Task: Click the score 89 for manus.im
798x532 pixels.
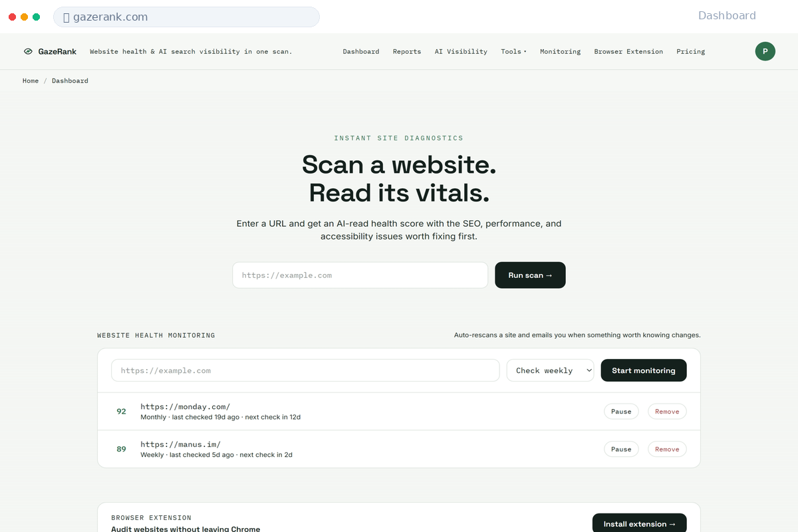Action: (x=121, y=450)
